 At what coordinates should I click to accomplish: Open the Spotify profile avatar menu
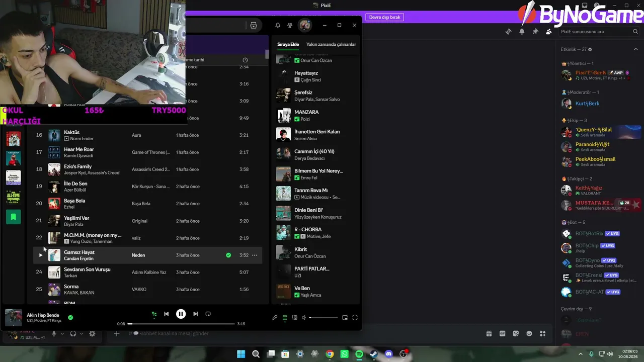point(304,25)
